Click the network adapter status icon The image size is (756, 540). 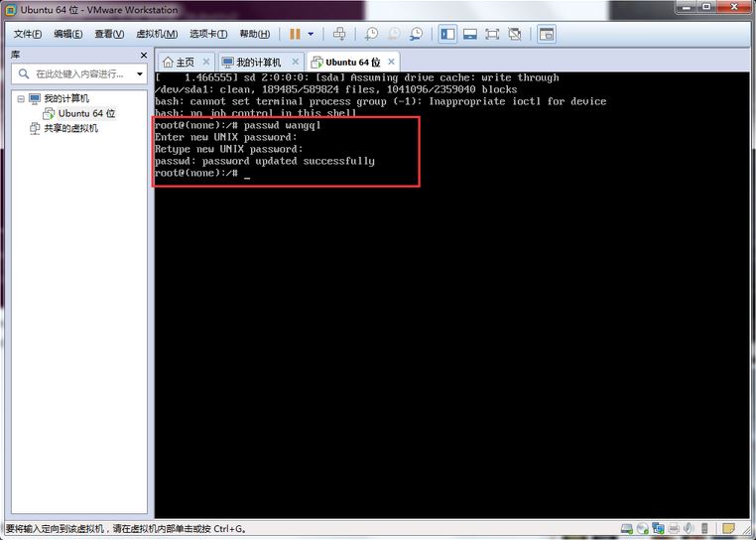click(658, 529)
